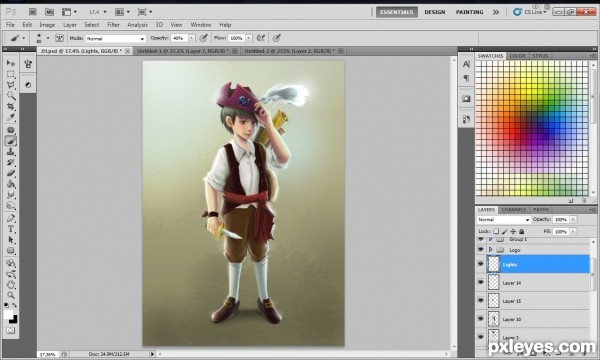This screenshot has width=600, height=360.
Task: Open the Paragraph panel icon
Action: tap(466, 78)
